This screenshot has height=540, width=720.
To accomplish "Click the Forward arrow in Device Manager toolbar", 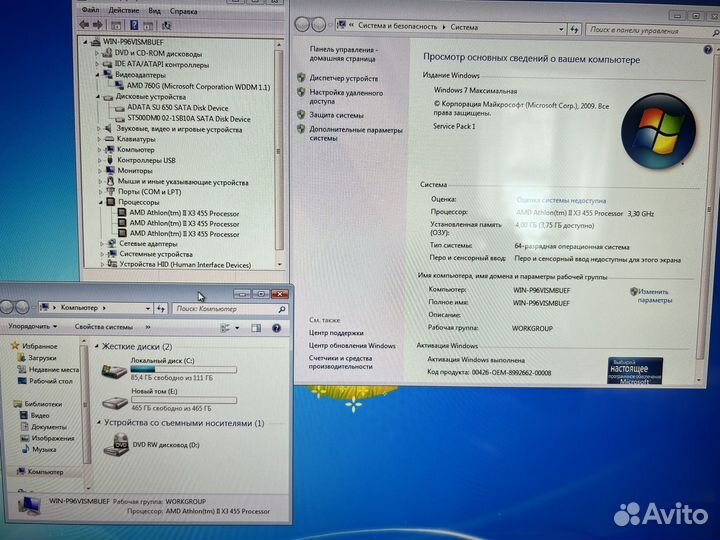I will [97, 25].
